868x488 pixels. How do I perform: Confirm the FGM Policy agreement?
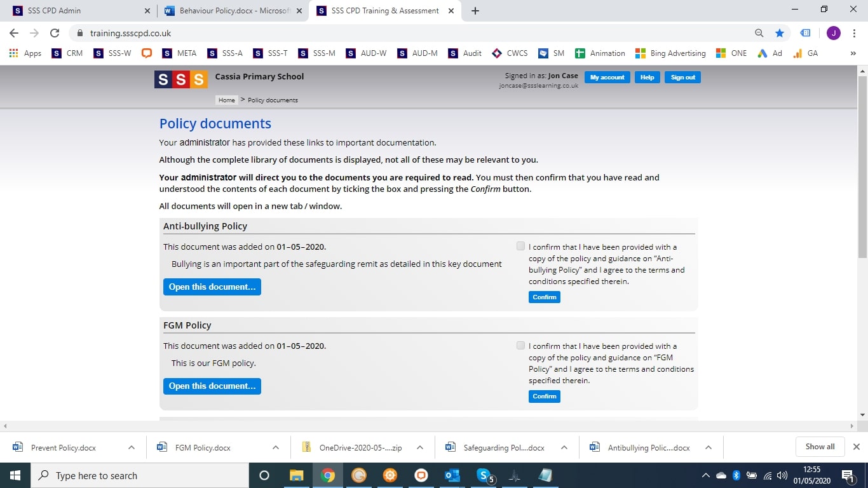pos(545,396)
